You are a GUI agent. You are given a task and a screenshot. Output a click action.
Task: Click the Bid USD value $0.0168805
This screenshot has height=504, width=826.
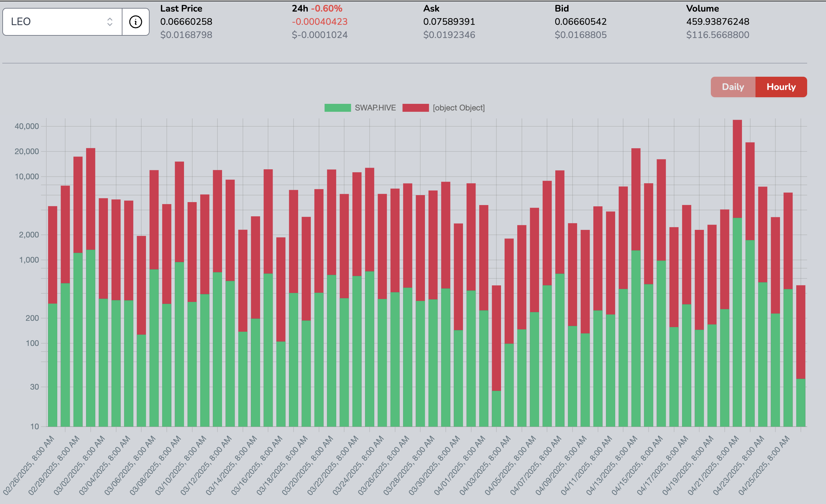(x=580, y=35)
